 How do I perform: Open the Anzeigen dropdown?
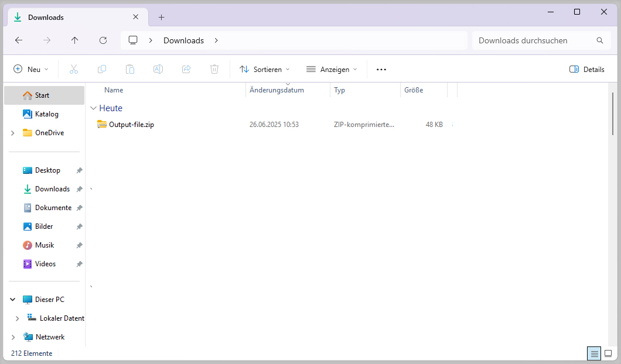pyautogui.click(x=332, y=69)
